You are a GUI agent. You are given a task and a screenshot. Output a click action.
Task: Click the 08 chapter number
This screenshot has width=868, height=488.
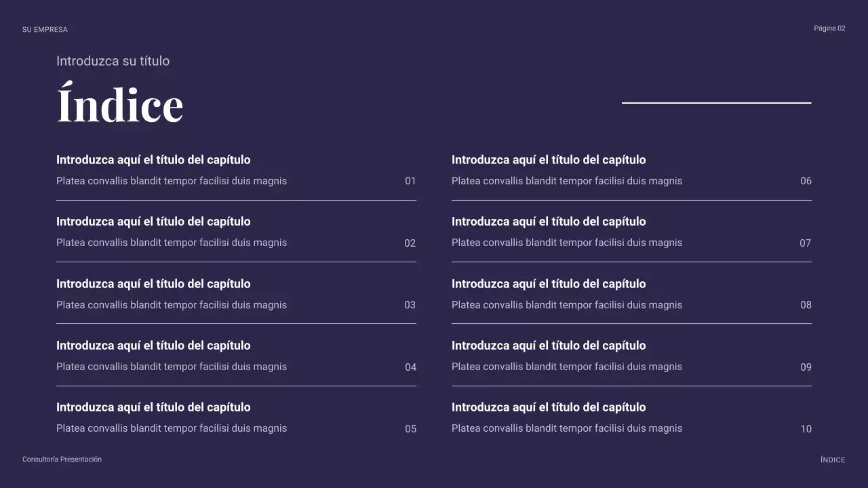click(x=806, y=305)
